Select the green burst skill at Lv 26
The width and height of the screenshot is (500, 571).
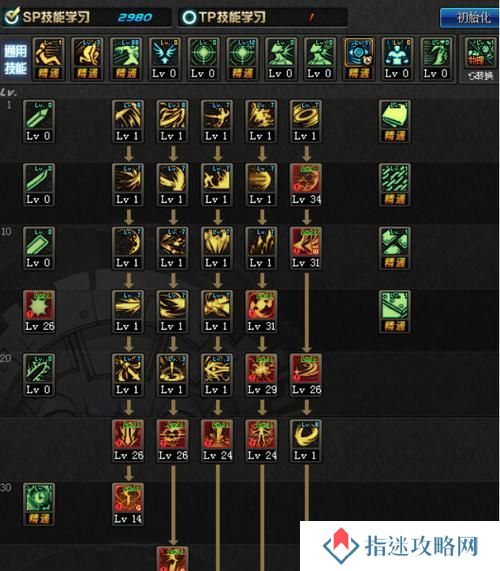(39, 311)
